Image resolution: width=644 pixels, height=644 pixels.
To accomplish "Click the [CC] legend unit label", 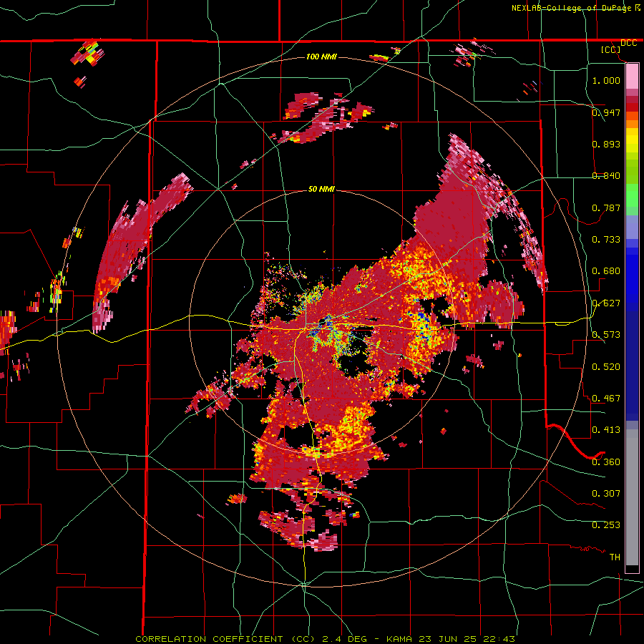I will pyautogui.click(x=610, y=49).
